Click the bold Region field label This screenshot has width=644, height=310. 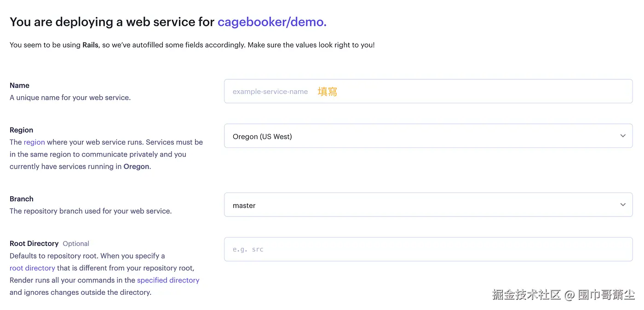[22, 130]
